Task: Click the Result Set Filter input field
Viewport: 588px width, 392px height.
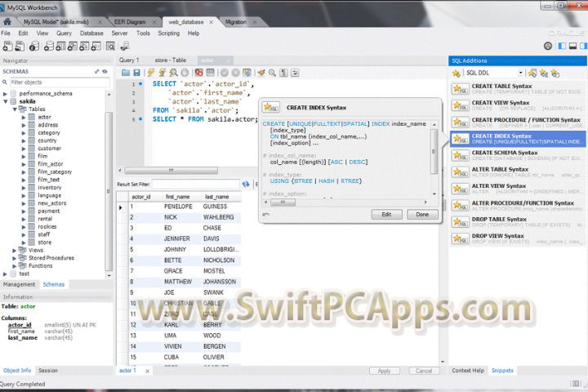Action: pyautogui.click(x=196, y=185)
